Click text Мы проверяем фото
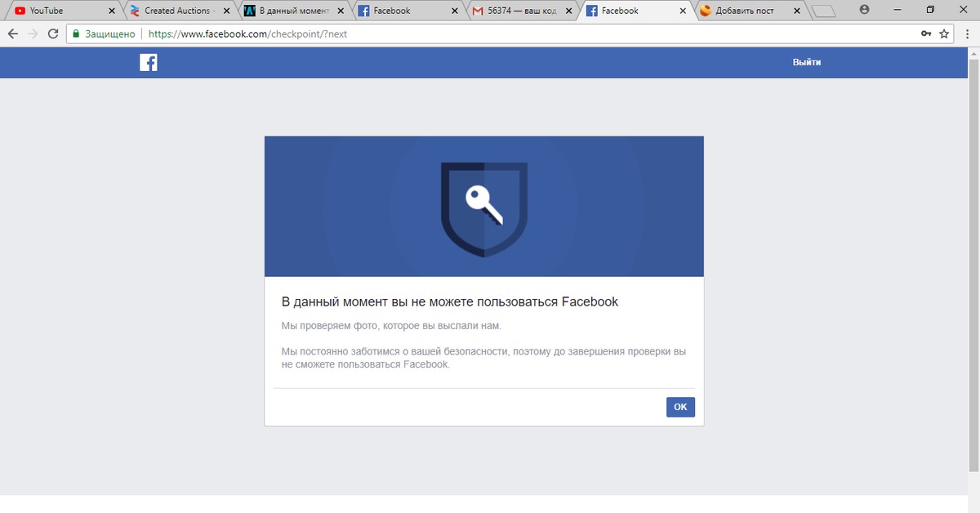 pyautogui.click(x=391, y=326)
